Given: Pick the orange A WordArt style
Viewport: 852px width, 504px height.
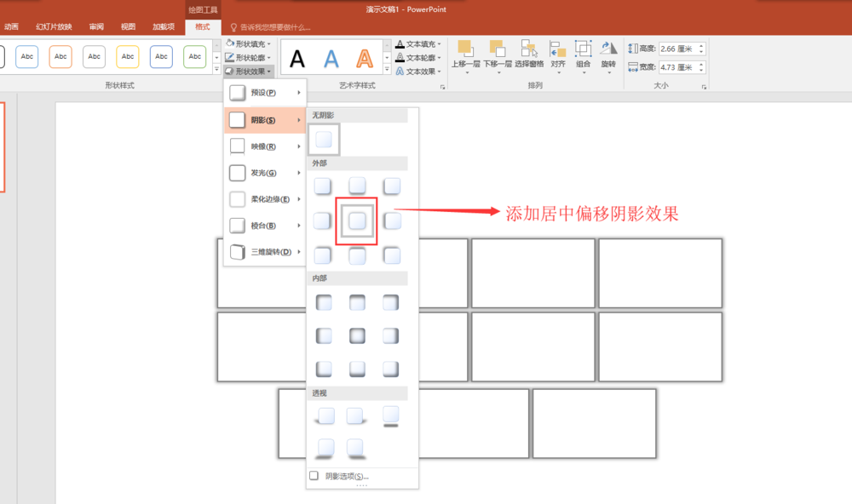Looking at the screenshot, I should point(365,59).
